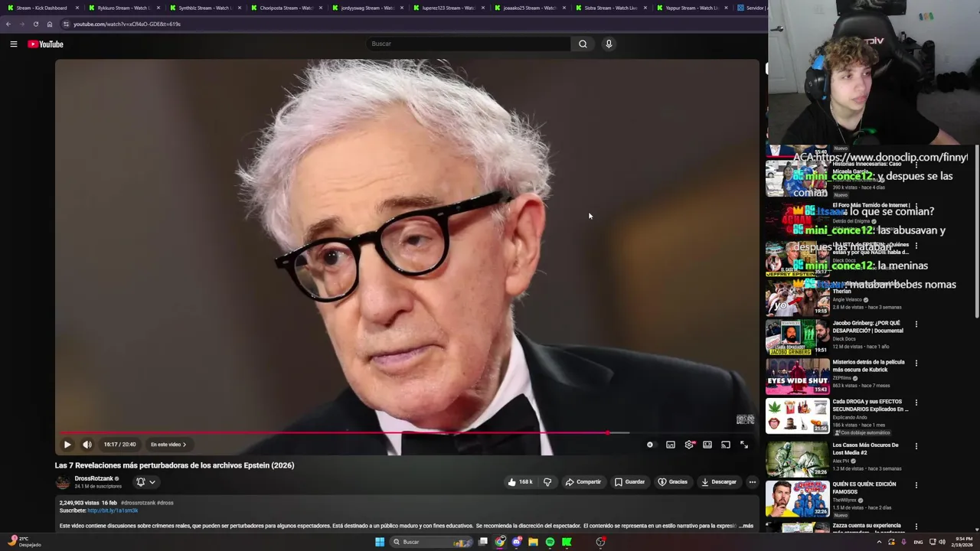The width and height of the screenshot is (980, 551).
Task: Click the browser home icon
Action: pyautogui.click(x=50, y=24)
